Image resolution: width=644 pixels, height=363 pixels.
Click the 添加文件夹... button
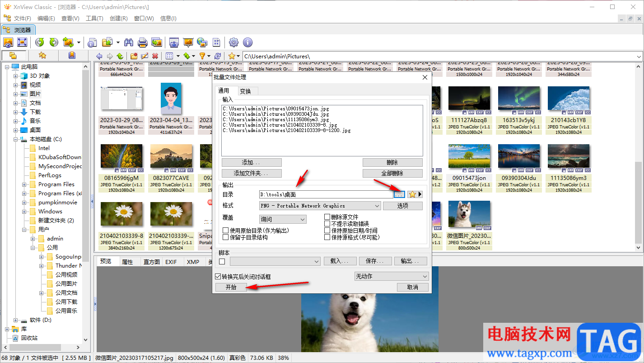(252, 174)
